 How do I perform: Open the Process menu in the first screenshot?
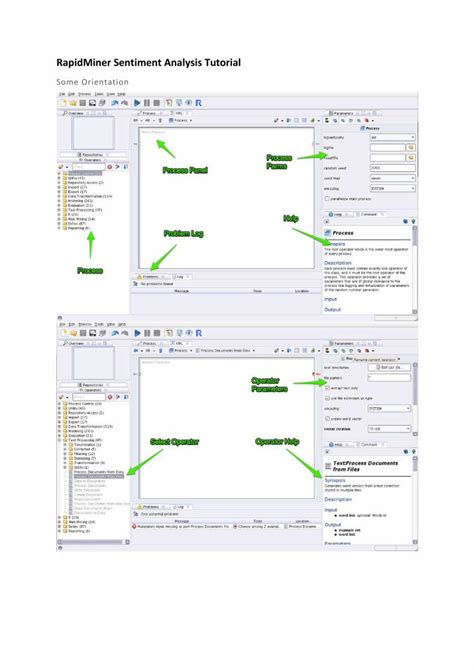[x=84, y=94]
